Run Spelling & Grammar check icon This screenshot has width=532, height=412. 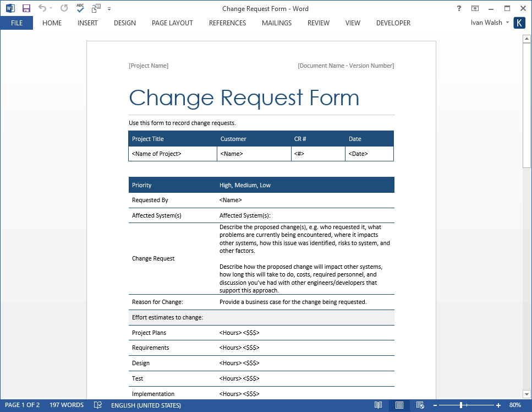pyautogui.click(x=80, y=8)
